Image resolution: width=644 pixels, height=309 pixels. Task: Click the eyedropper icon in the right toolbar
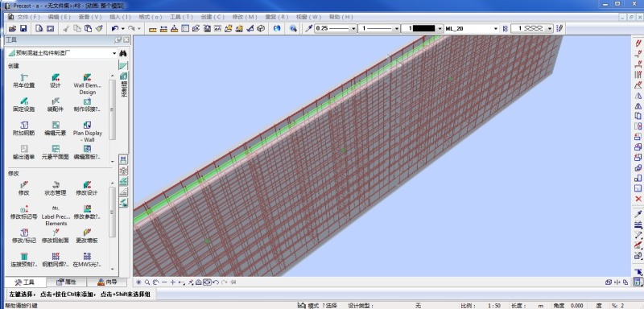(x=638, y=215)
